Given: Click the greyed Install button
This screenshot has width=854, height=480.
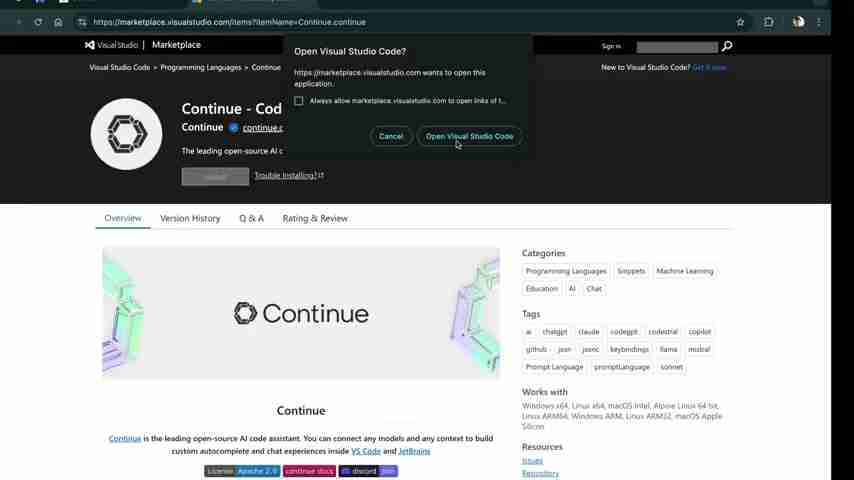Looking at the screenshot, I should (215, 177).
